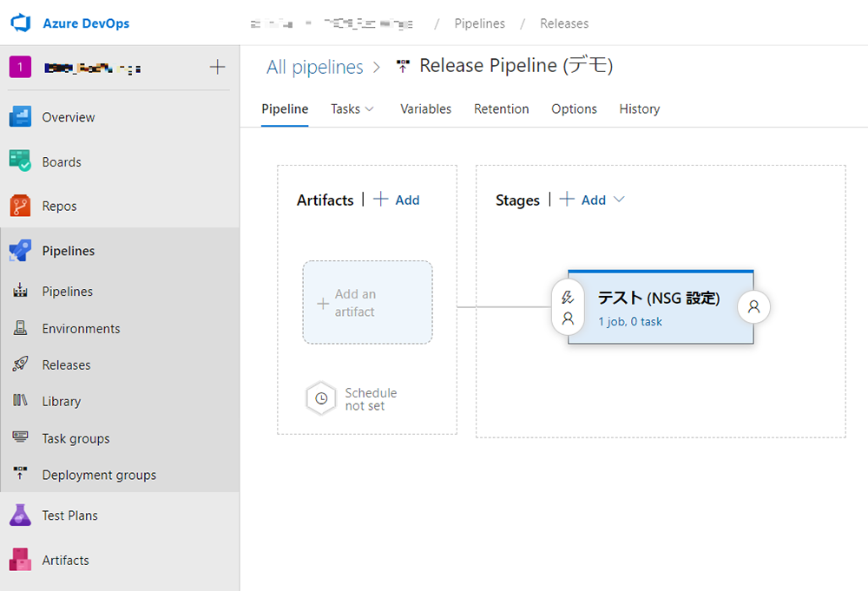Select Test Plans text in sidebar
868x591 pixels.
[69, 515]
